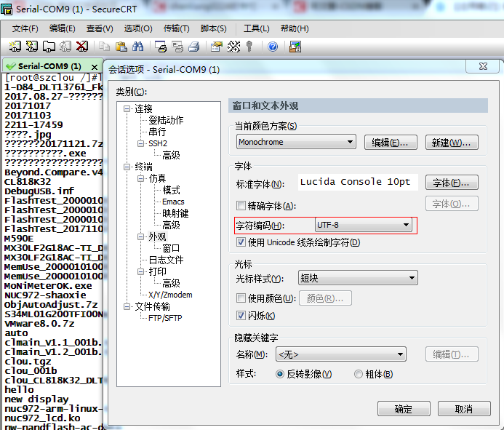Select Emacs in category tree
504x430 pixels.
[173, 202]
